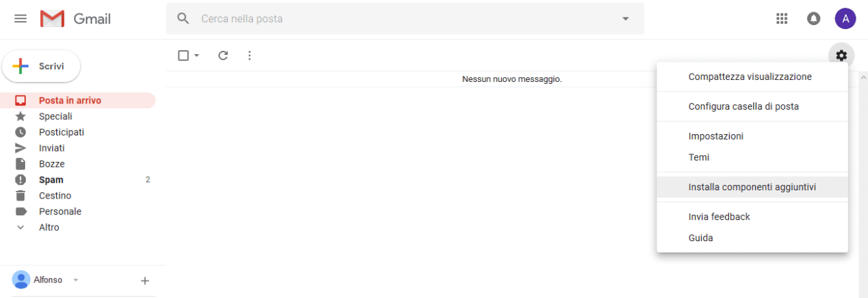Select Installa componenti aggiuntivi menu item
Viewport: 868px width, 298px height.
[x=752, y=187]
